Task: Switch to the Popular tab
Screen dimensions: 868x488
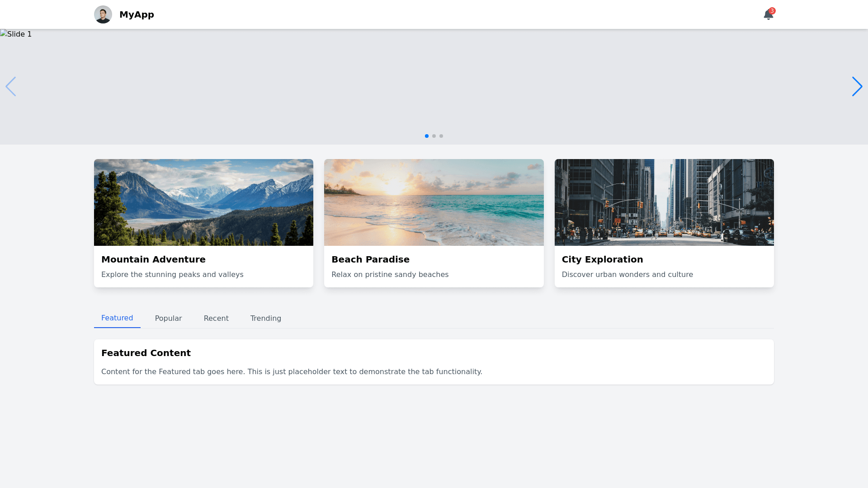Action: (168, 319)
